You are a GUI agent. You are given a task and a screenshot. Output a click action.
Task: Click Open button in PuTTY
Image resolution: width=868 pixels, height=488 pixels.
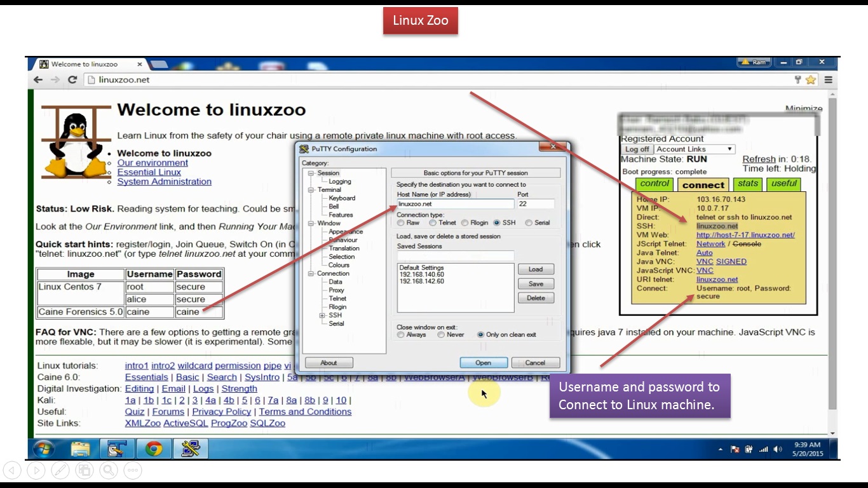point(484,363)
